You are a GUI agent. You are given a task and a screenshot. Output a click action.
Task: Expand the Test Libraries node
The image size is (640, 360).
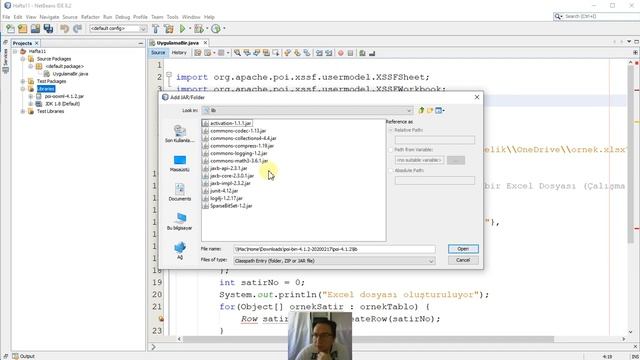pyautogui.click(x=23, y=111)
